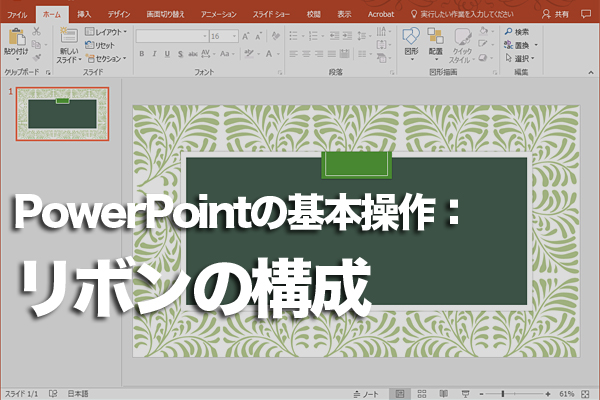
Task: Click the zoom slider handle
Action: 503,393
